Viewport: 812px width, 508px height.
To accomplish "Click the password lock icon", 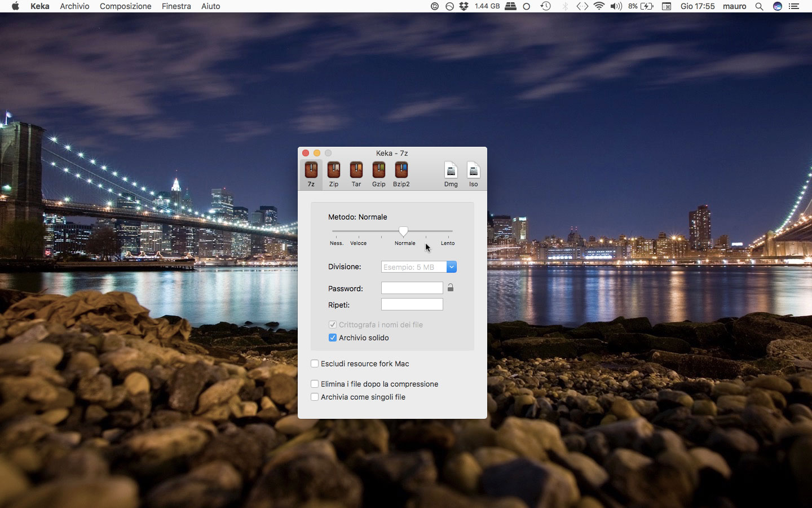I will click(x=451, y=288).
